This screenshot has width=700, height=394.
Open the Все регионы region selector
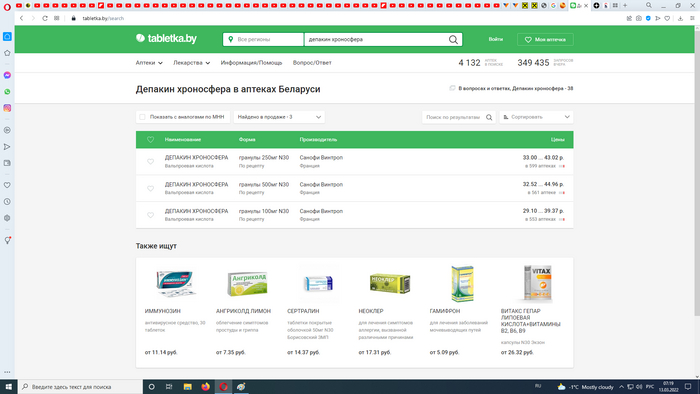click(263, 39)
